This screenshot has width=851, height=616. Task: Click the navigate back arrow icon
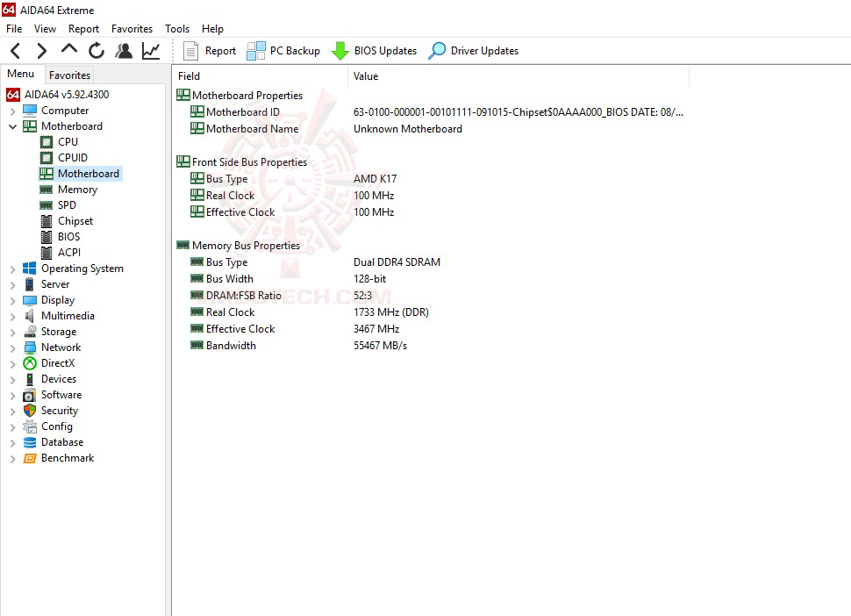coord(15,50)
